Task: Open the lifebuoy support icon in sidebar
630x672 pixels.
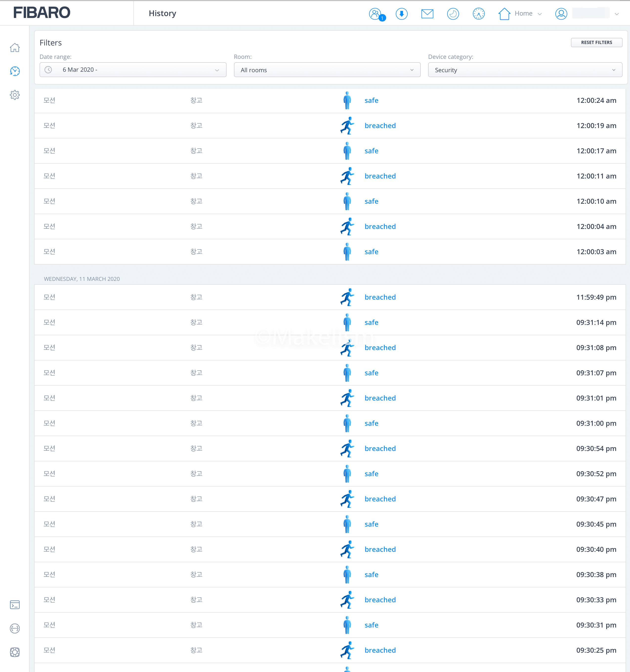Action: click(x=15, y=652)
